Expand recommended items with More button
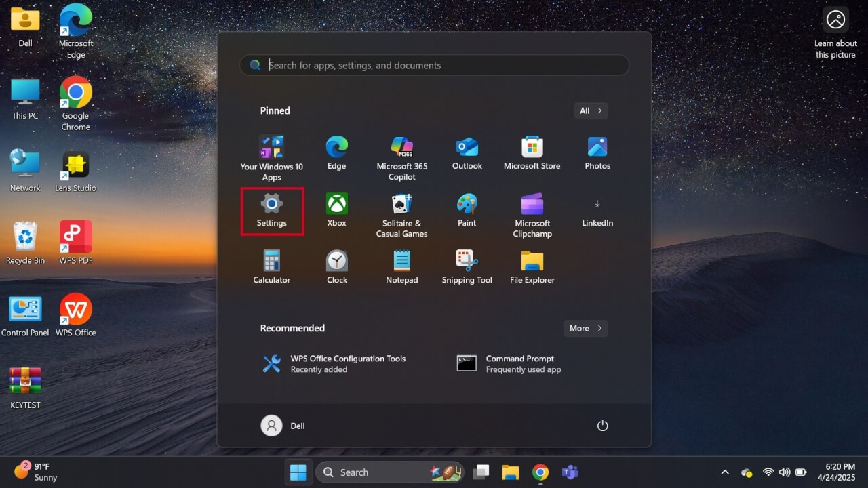The height and width of the screenshot is (488, 868). (586, 328)
